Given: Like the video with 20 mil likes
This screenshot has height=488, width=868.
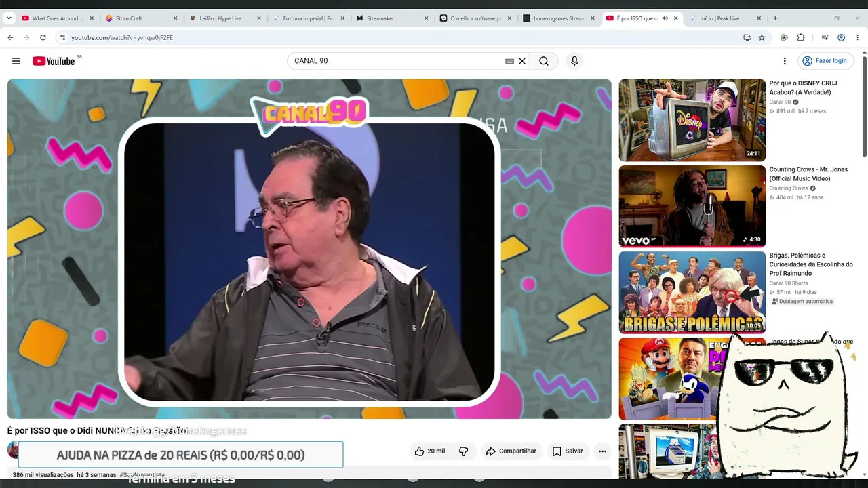Looking at the screenshot, I should 430,451.
